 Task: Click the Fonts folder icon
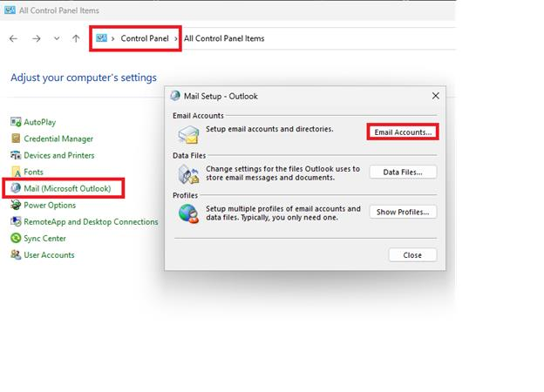[16, 172]
